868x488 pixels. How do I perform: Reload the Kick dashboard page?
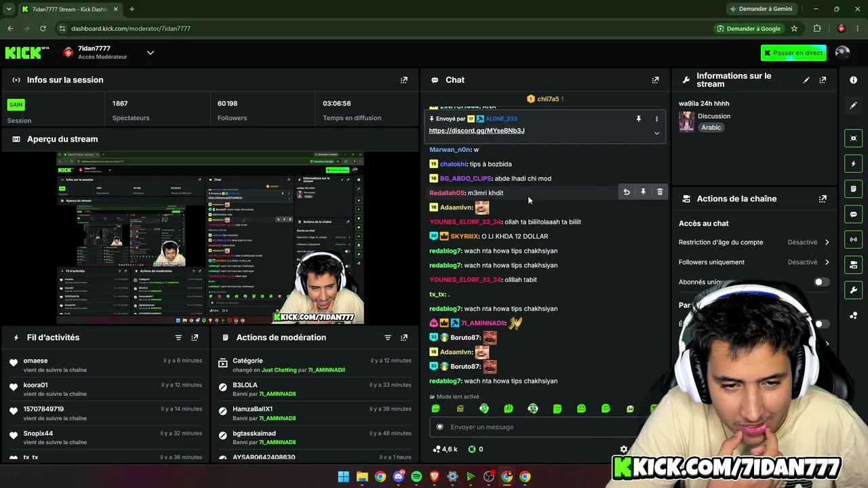[43, 28]
